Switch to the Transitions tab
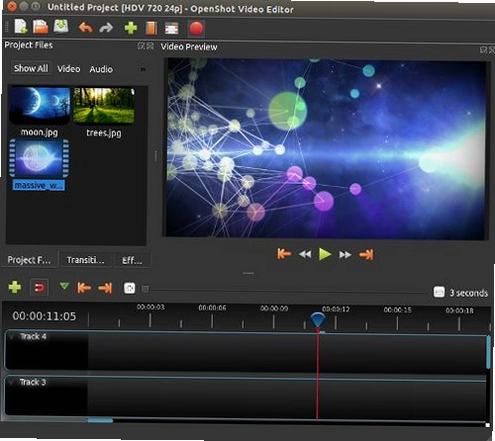This screenshot has height=441, width=495. pos(86,260)
